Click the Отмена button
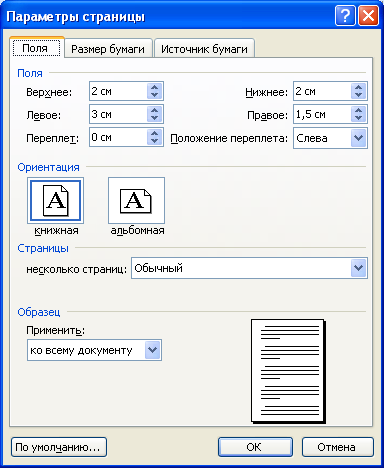The image size is (384, 468). (x=338, y=447)
